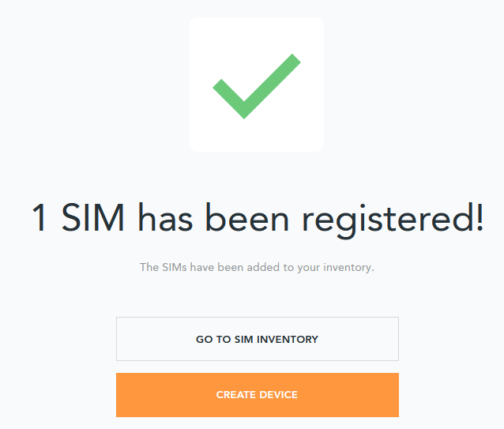Select the '1 SIM has been registered!' heading

(x=258, y=219)
